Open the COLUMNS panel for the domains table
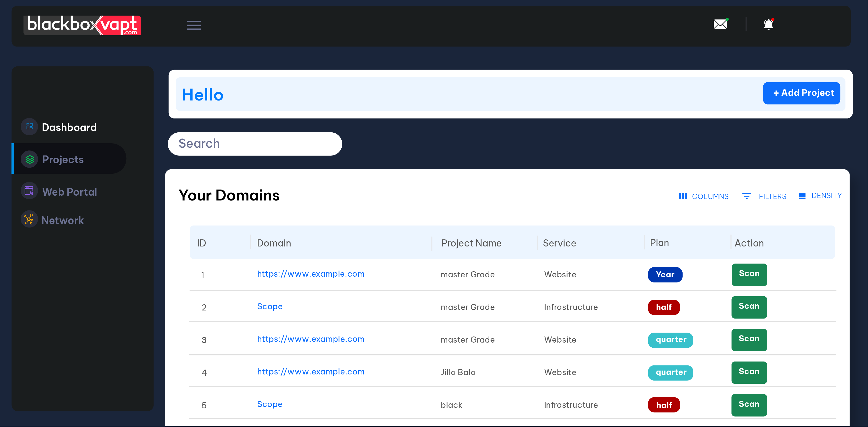 [704, 196]
